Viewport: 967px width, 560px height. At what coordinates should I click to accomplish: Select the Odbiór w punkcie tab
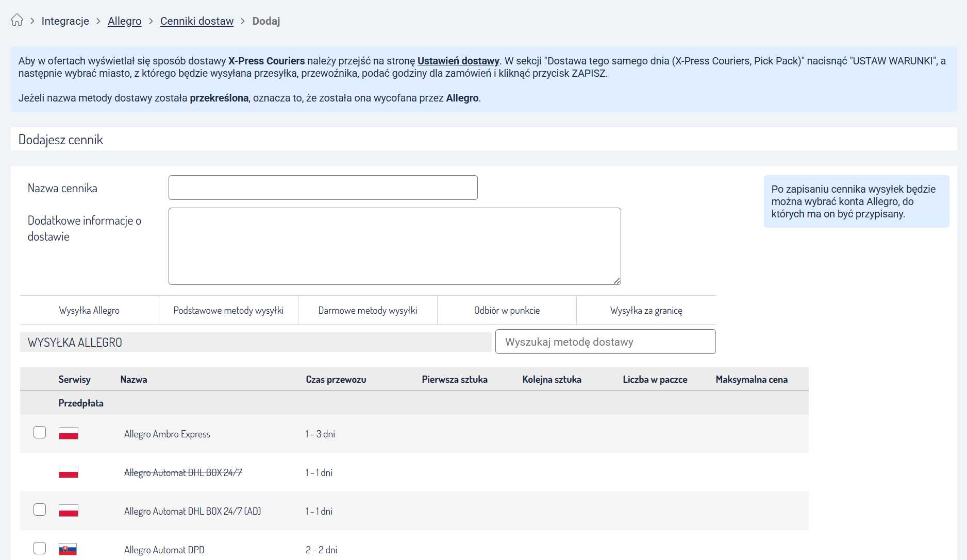coord(507,310)
